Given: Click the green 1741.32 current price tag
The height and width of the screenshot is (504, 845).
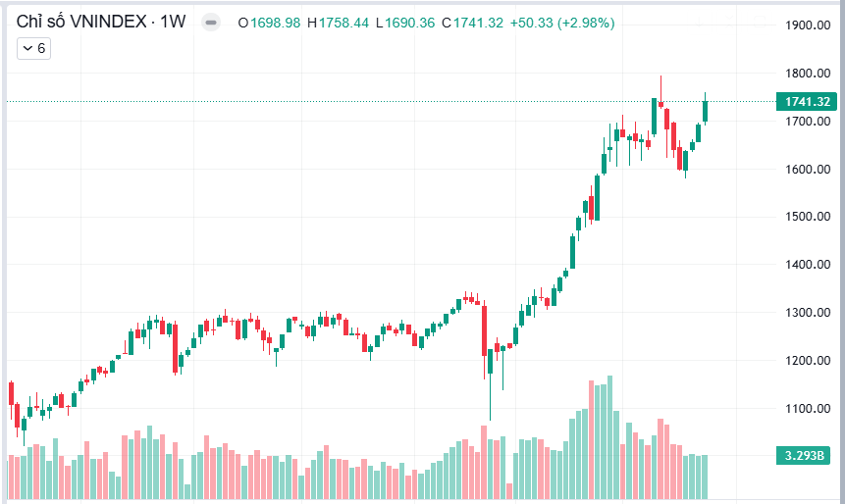Looking at the screenshot, I should tap(808, 102).
